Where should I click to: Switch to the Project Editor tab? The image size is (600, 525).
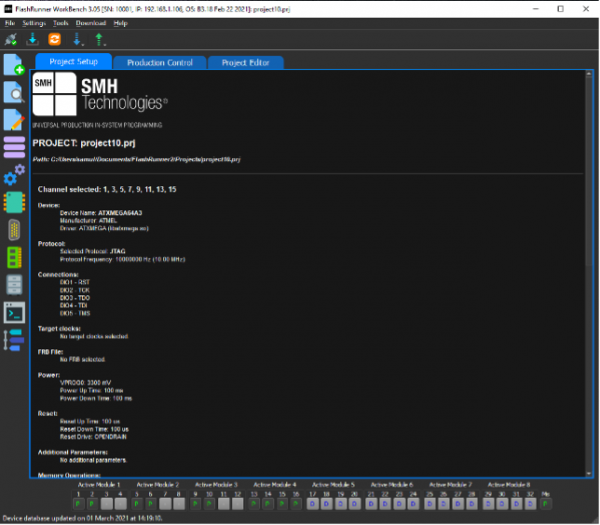(245, 62)
